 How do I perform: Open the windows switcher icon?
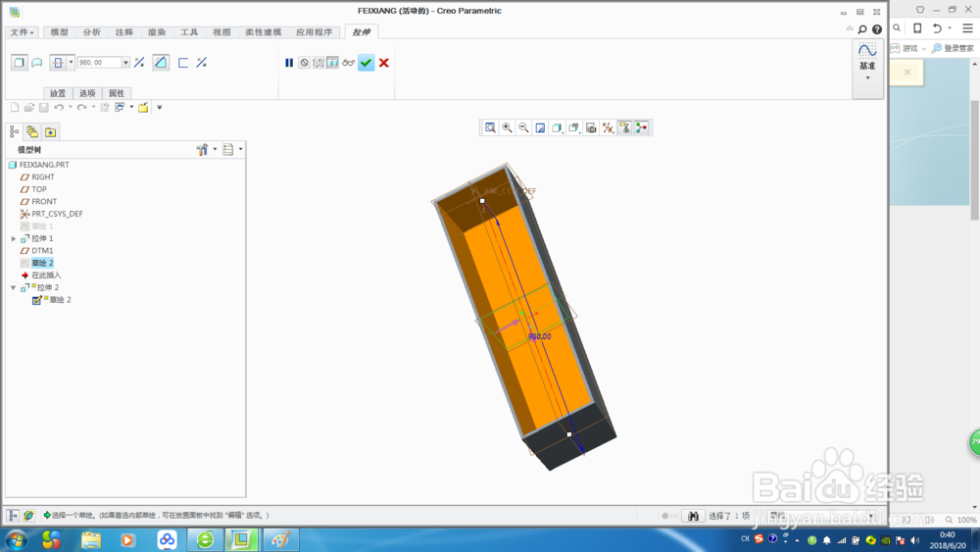(x=120, y=108)
